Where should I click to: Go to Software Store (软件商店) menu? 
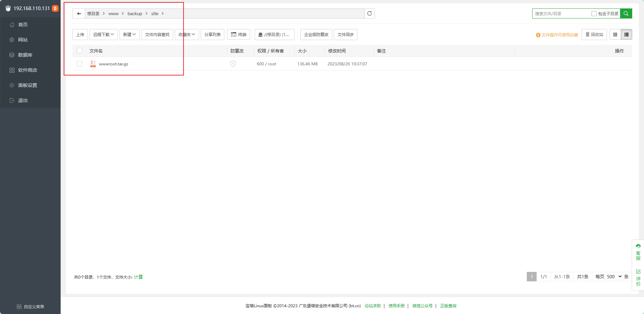click(x=28, y=70)
